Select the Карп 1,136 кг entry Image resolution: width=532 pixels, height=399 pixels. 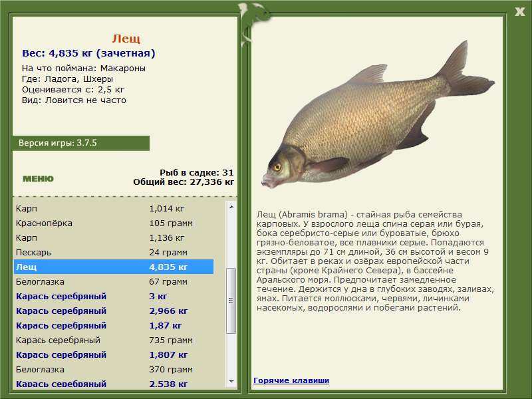tap(114, 237)
